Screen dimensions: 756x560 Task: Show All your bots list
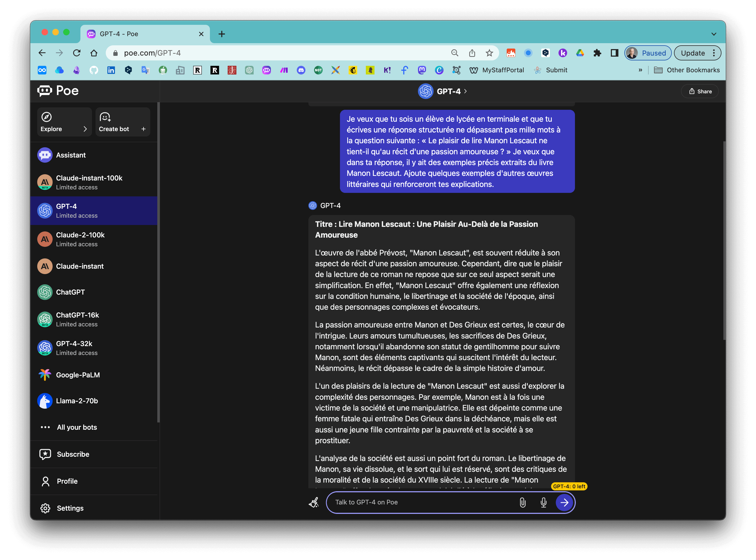click(x=94, y=428)
